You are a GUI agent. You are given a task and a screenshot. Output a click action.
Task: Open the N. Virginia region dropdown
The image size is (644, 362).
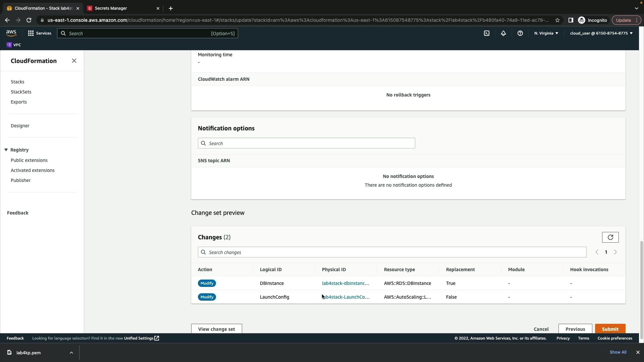pos(546,33)
